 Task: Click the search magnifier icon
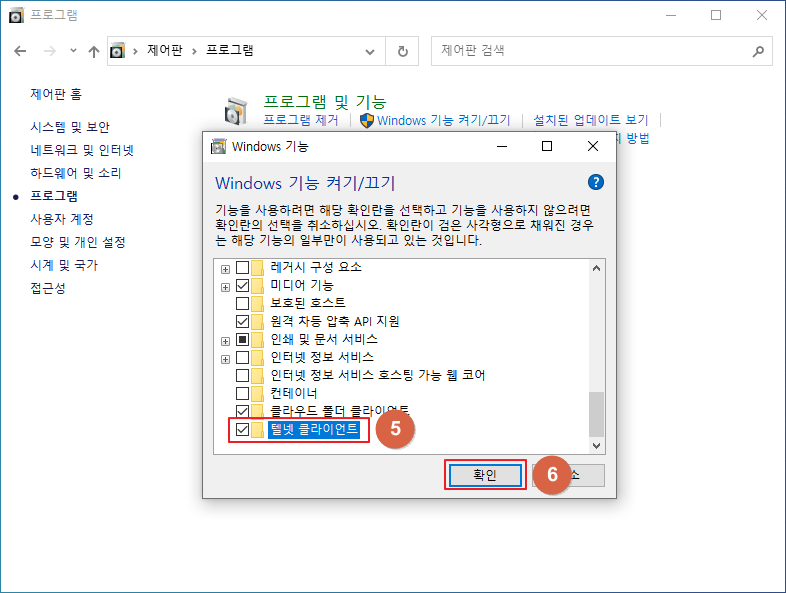coord(758,51)
